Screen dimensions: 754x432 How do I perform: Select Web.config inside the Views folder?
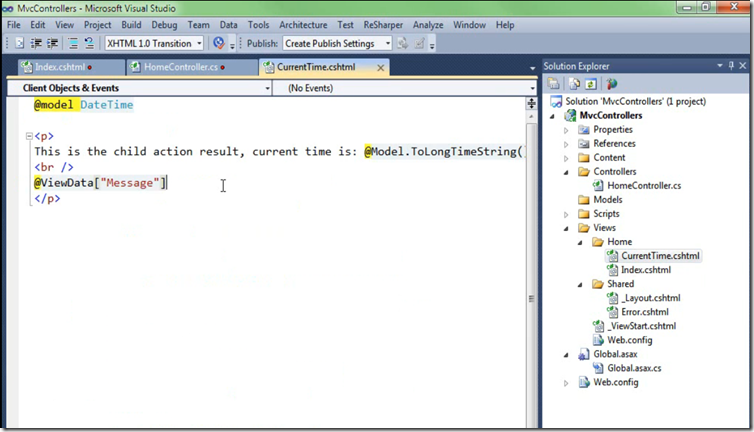pyautogui.click(x=629, y=340)
